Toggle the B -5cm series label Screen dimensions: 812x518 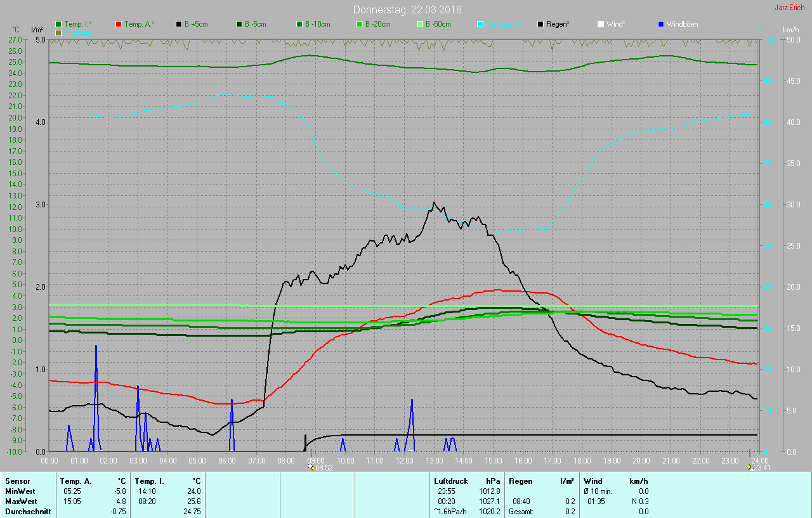click(x=256, y=24)
